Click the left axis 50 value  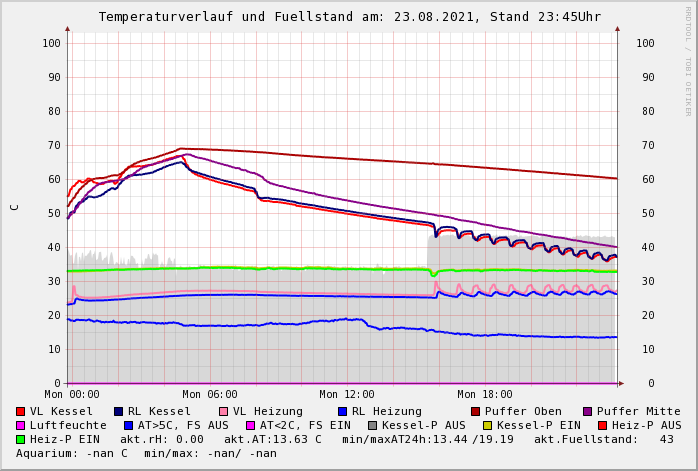pyautogui.click(x=54, y=213)
